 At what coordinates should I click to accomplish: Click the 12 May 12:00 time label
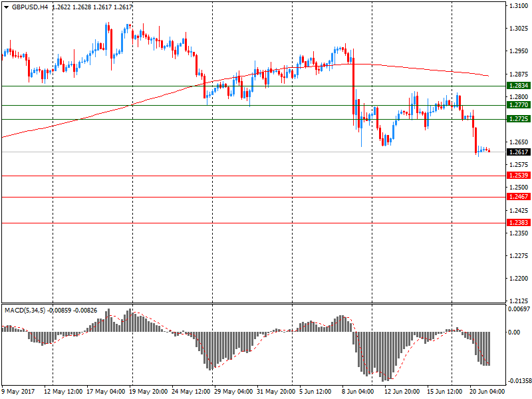[63, 392]
